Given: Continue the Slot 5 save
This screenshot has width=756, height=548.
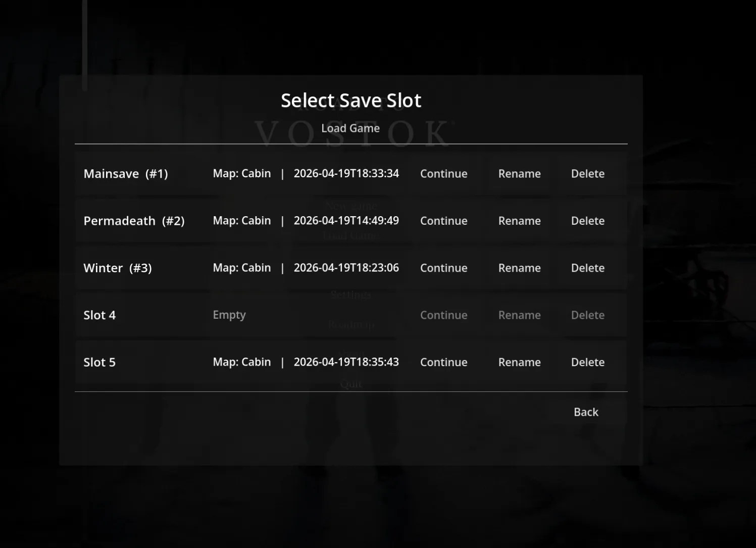Looking at the screenshot, I should [443, 362].
